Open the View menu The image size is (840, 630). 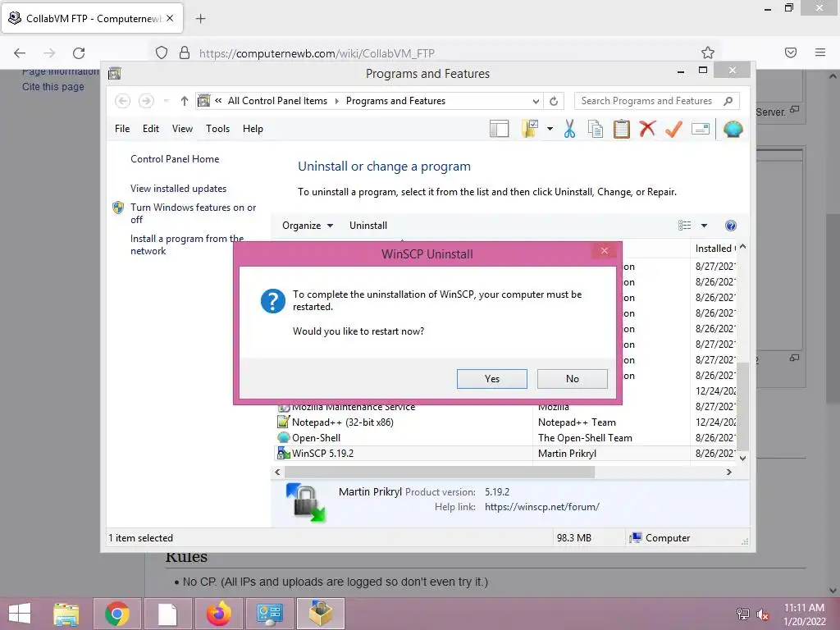pyautogui.click(x=182, y=129)
